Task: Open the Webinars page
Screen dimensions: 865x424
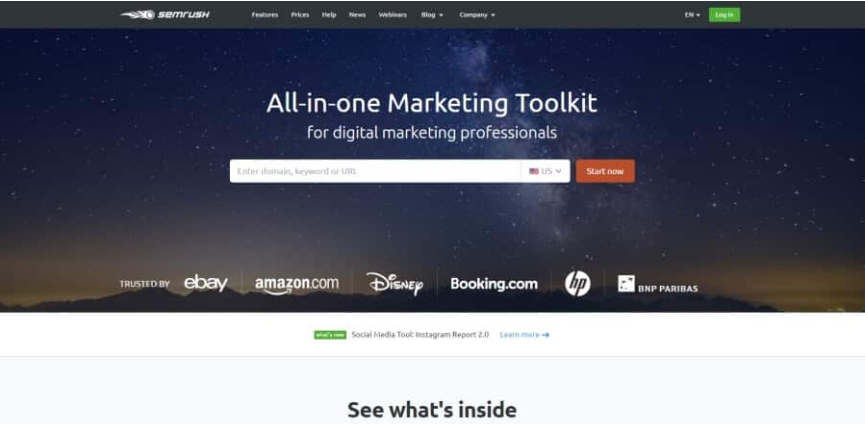Action: pyautogui.click(x=393, y=15)
